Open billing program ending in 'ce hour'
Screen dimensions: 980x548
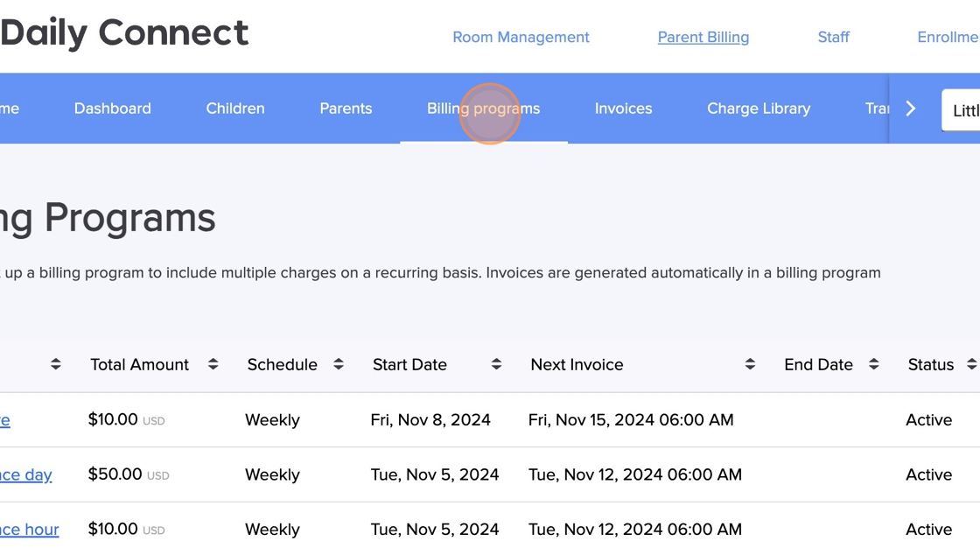coord(30,530)
